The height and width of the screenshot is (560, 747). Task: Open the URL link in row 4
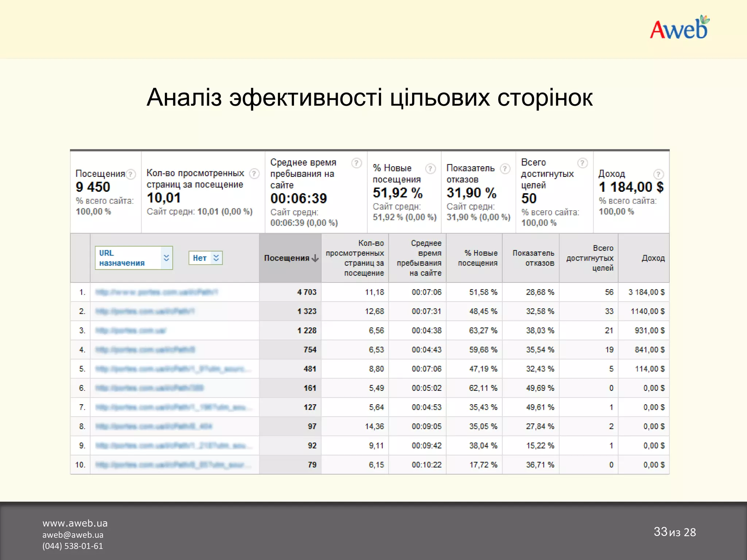pyautogui.click(x=145, y=350)
